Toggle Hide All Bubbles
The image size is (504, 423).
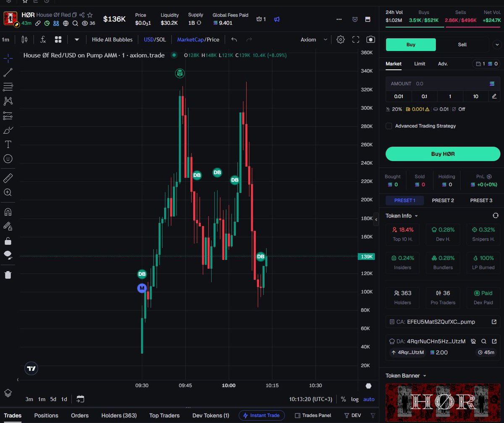click(112, 40)
